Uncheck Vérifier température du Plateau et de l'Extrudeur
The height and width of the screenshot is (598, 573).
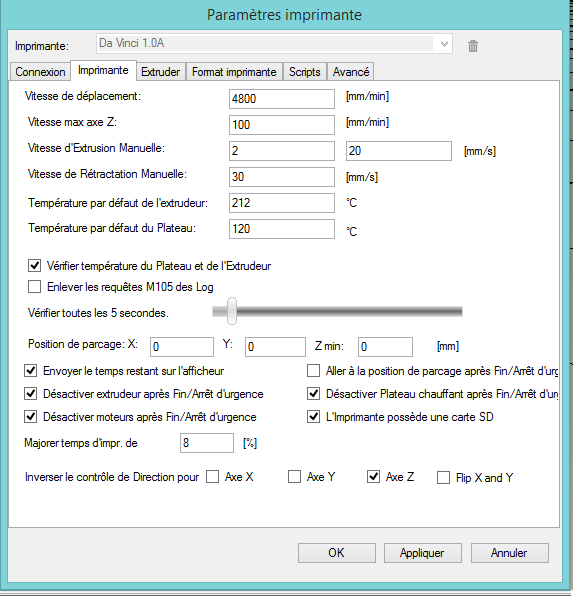coord(34,265)
